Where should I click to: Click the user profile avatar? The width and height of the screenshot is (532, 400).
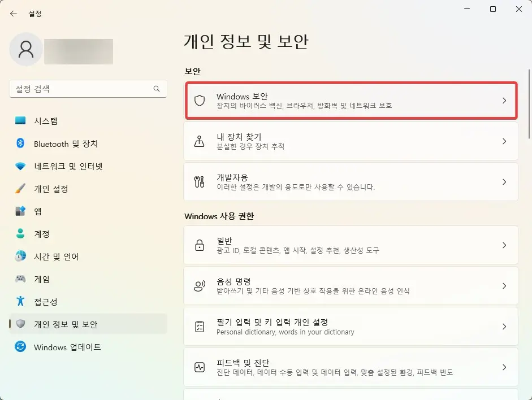pos(26,50)
